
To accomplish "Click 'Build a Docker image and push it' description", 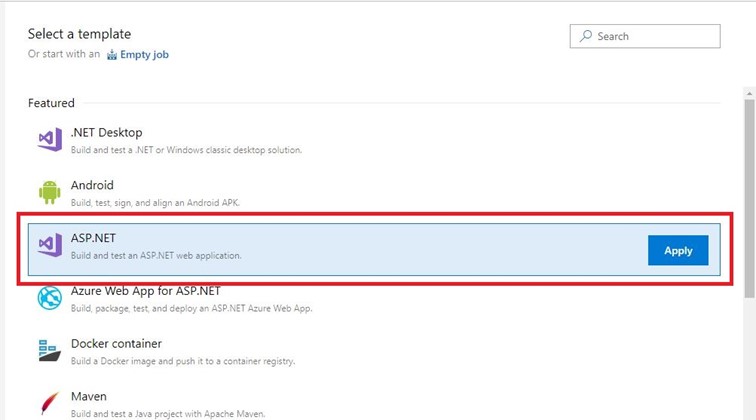I will pyautogui.click(x=183, y=361).
